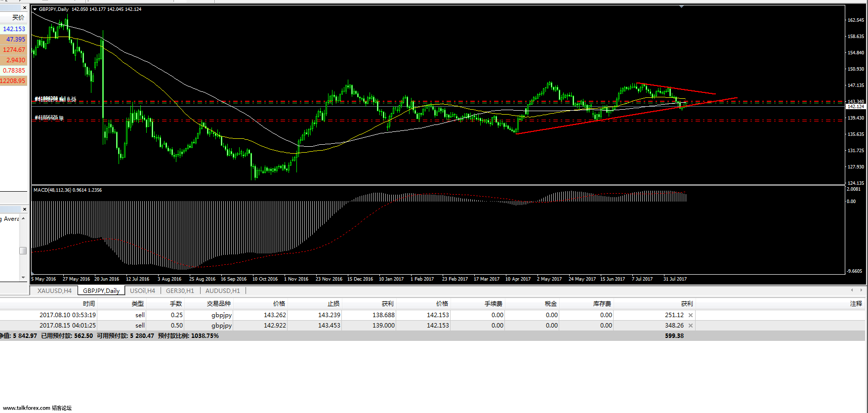
Task: Sort orders by the 交易品种 column header
Action: [x=219, y=304]
